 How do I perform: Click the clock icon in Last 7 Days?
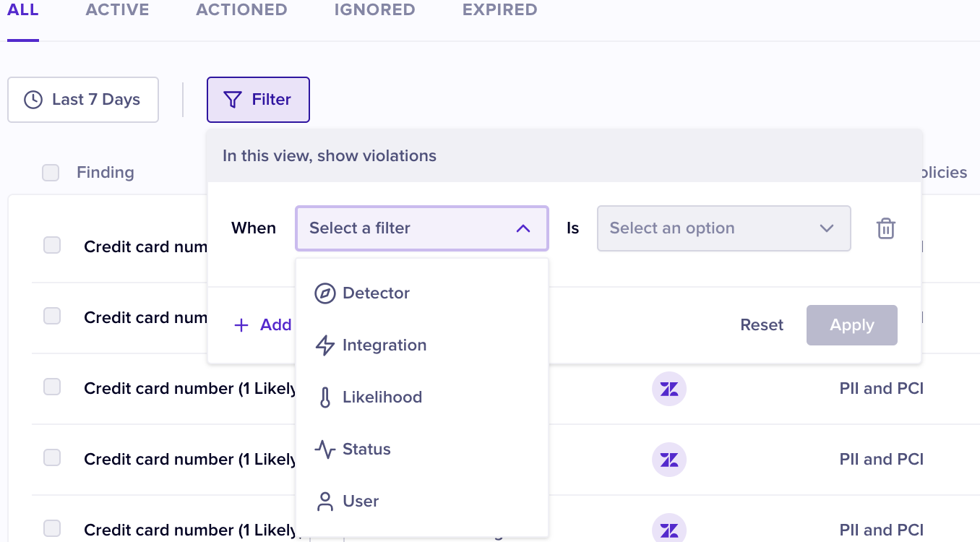[33, 100]
